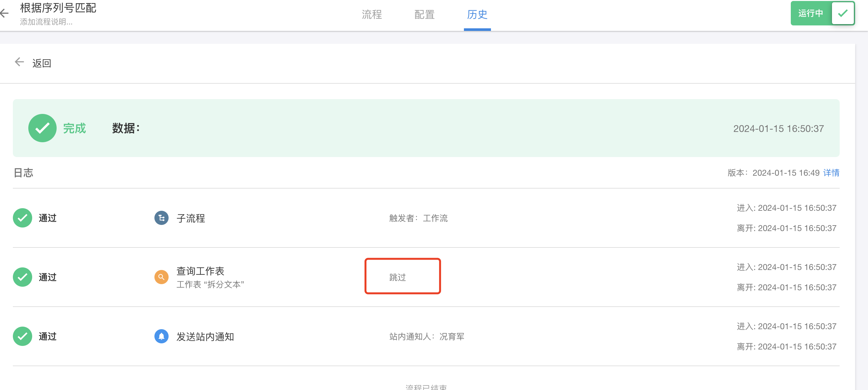
Task: Open the 查询工作表 log entry
Action: [200, 271]
